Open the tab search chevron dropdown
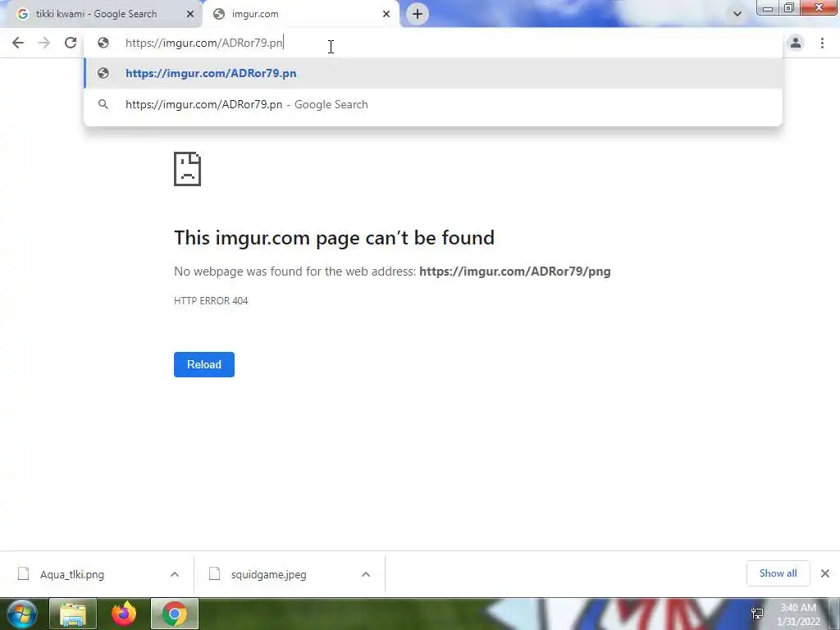Image resolution: width=840 pixels, height=630 pixels. click(x=737, y=14)
